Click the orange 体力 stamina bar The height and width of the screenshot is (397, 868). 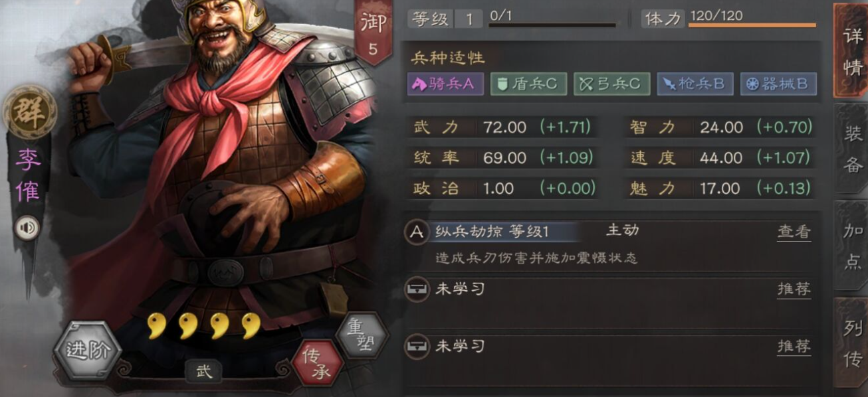click(752, 25)
